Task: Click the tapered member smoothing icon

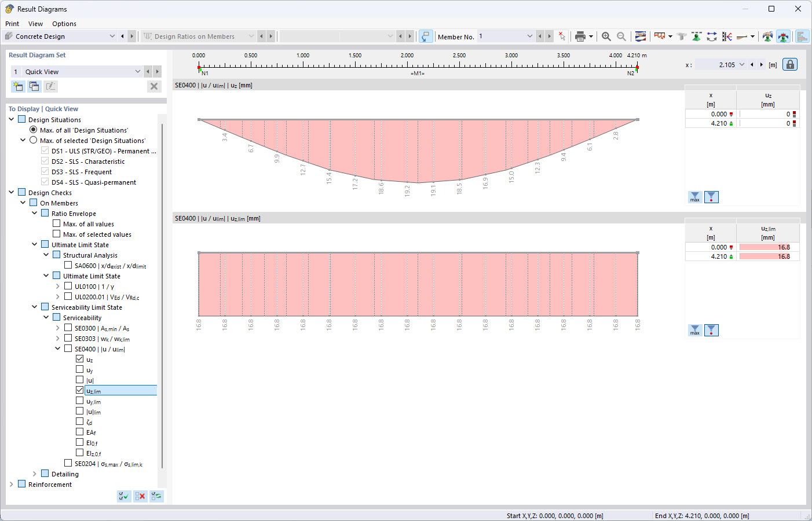Action: tap(742, 36)
